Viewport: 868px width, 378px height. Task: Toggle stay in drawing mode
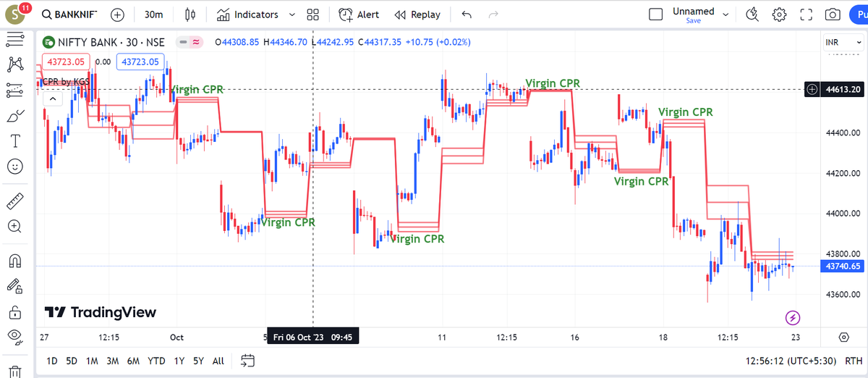(x=14, y=286)
